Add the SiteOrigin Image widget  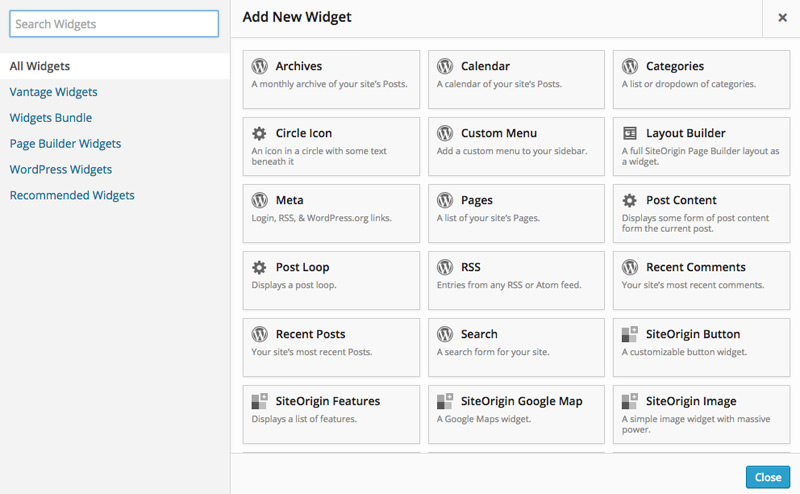(x=702, y=414)
